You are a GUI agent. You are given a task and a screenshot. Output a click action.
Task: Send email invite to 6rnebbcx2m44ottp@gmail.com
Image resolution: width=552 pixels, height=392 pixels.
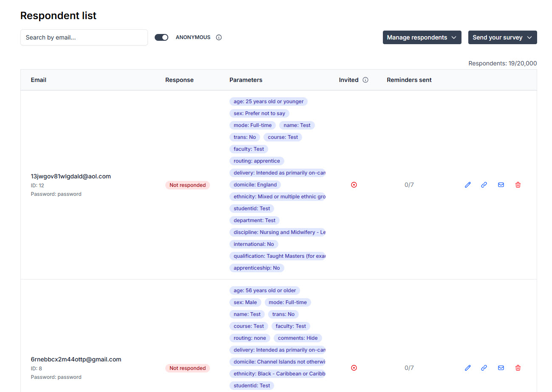[501, 368]
